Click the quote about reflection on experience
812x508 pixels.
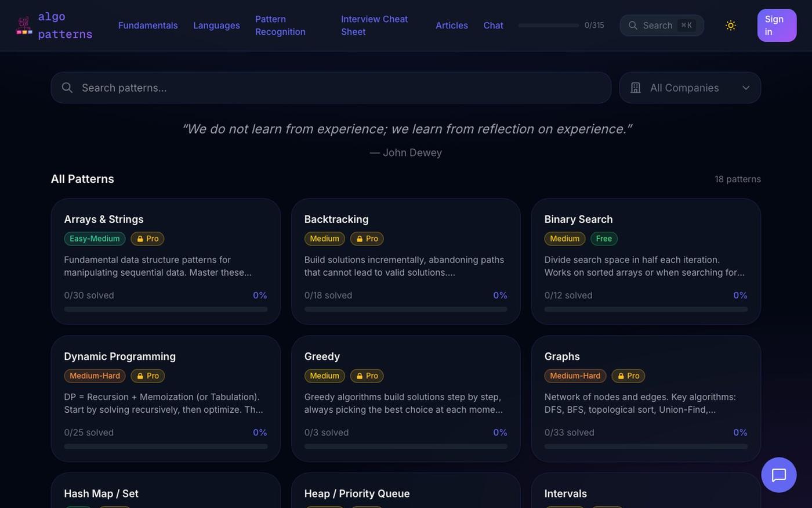(407, 129)
